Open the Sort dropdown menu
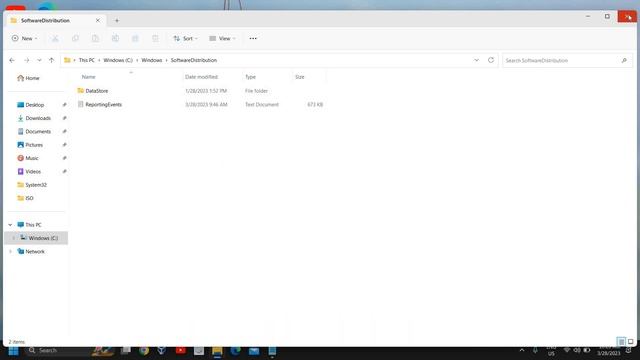This screenshot has width=640, height=360. click(x=185, y=38)
